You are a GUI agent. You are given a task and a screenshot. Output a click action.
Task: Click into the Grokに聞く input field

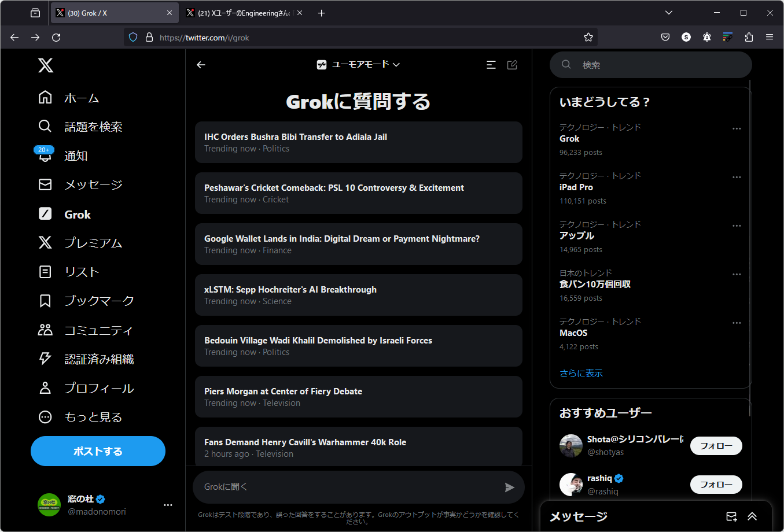click(347, 487)
